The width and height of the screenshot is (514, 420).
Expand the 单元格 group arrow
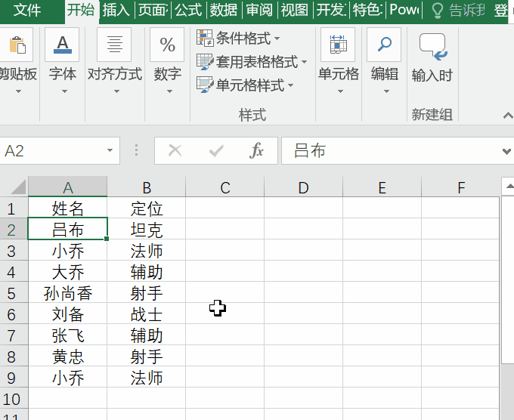pyautogui.click(x=340, y=91)
